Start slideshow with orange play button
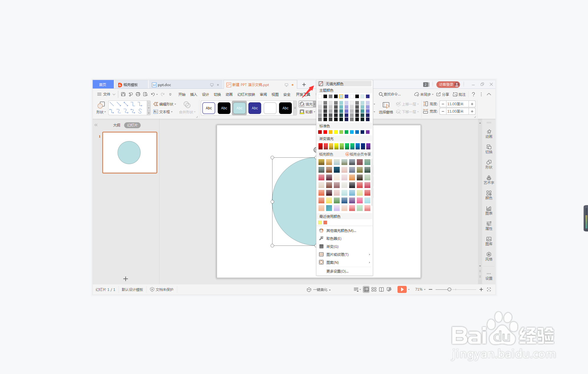 (x=402, y=289)
